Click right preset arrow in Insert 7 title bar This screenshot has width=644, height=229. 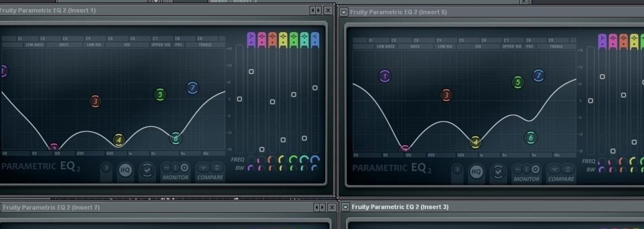[322, 207]
